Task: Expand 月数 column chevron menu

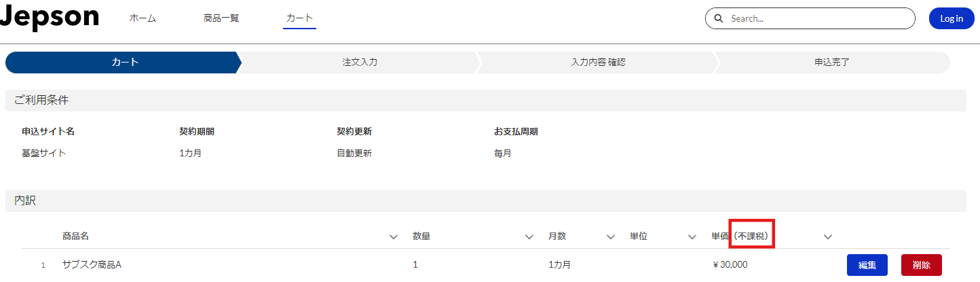Action: click(611, 236)
